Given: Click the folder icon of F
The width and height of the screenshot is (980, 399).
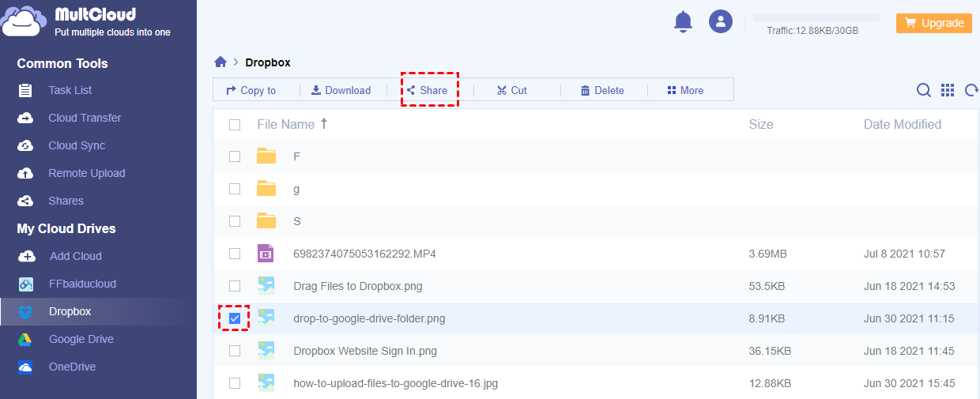Looking at the screenshot, I should [266, 156].
